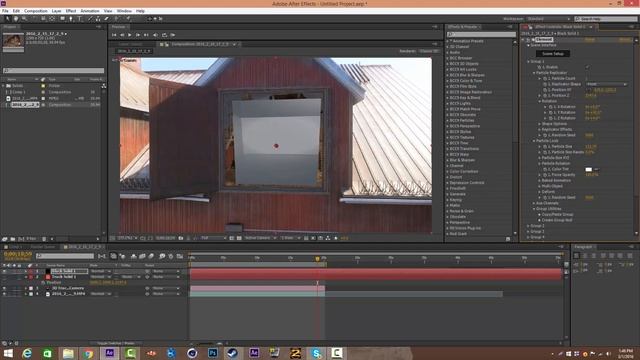Play the preview in Preview panel
The image size is (640, 360).
pos(130,35)
